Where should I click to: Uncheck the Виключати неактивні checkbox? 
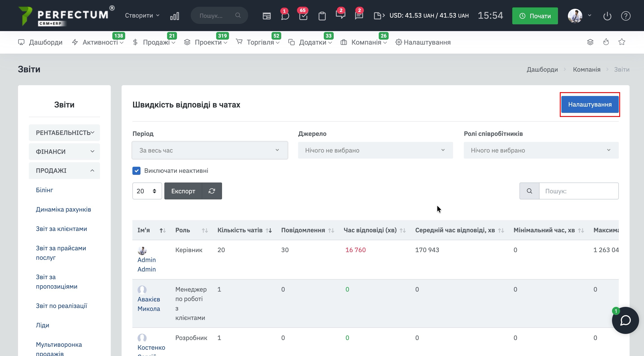click(136, 171)
